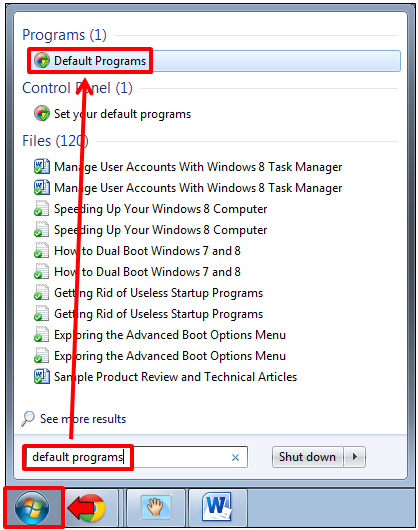Open first Exploring the Advanced Boot Options Menu
Image resolution: width=418 pixels, height=530 pixels.
point(160,335)
